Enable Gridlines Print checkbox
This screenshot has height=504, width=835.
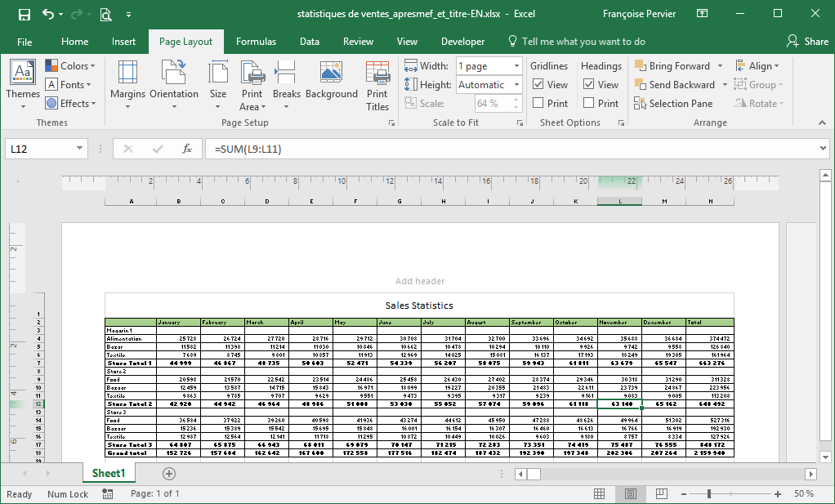538,103
